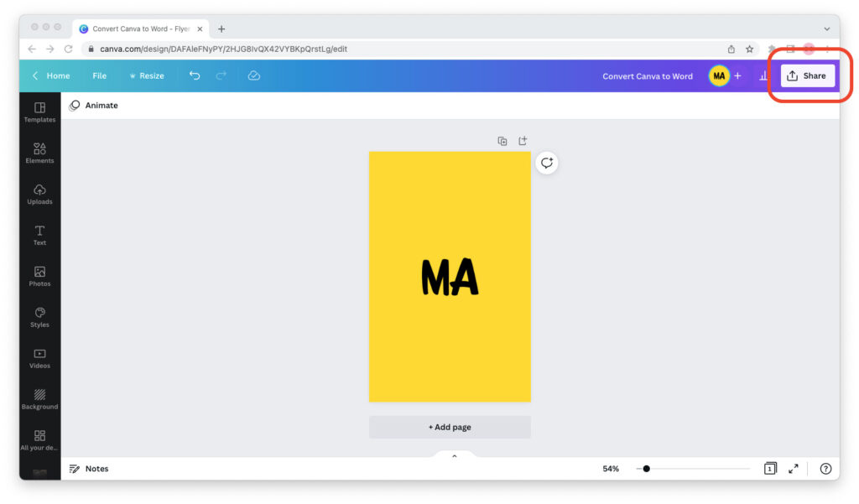
Task: Click the MA user avatar
Action: (719, 76)
